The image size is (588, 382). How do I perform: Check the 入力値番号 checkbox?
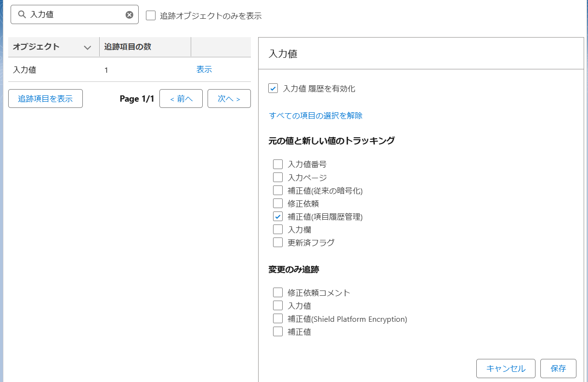278,164
